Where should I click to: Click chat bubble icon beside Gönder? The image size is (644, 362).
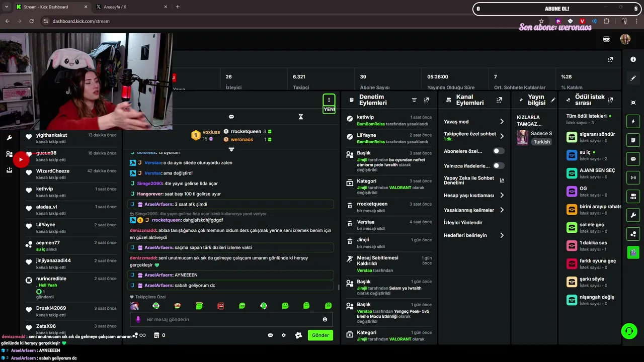[x=270, y=335]
